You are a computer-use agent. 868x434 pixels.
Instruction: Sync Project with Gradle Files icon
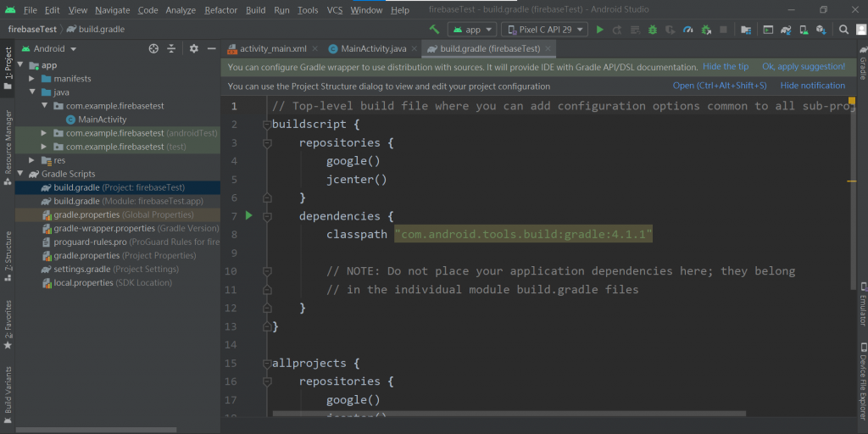pos(786,30)
